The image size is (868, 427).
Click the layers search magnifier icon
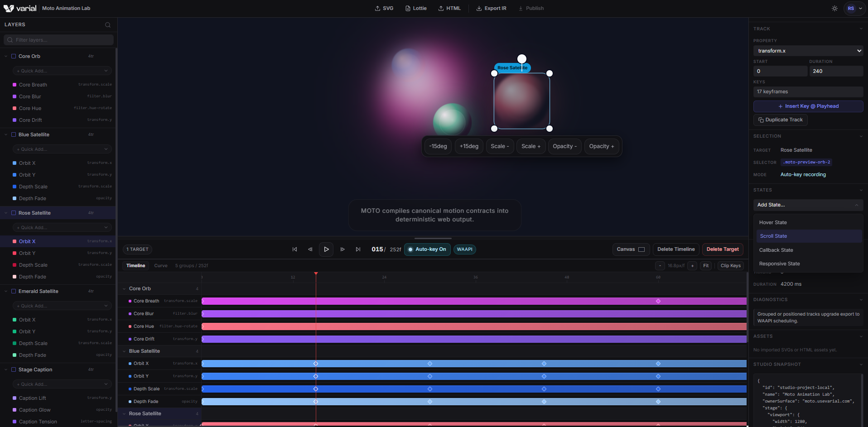coord(108,25)
